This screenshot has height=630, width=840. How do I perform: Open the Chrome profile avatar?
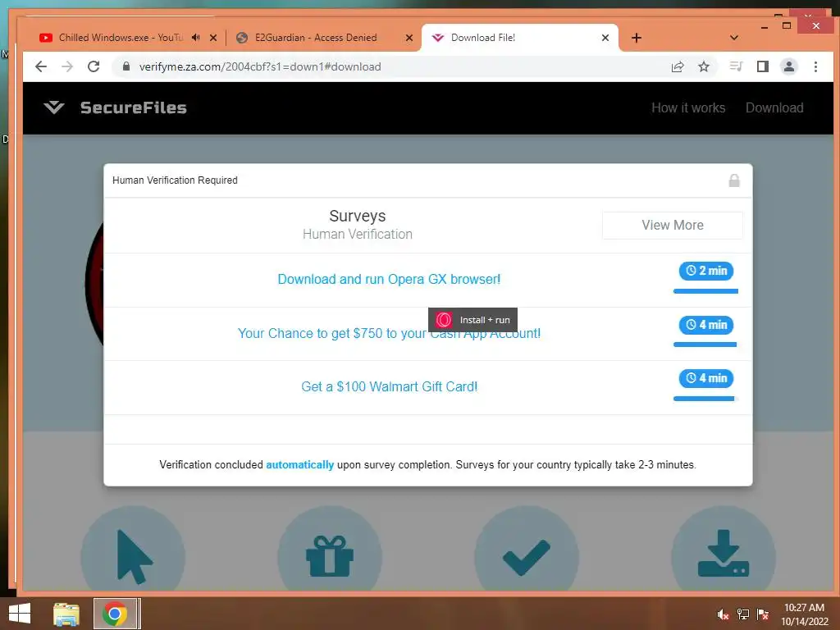(x=789, y=66)
